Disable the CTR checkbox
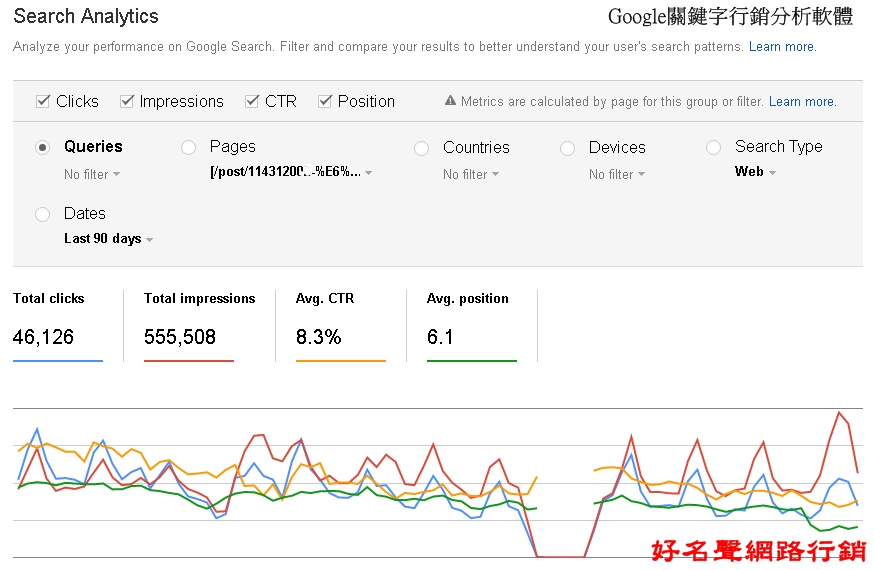The height and width of the screenshot is (570, 874). point(252,101)
